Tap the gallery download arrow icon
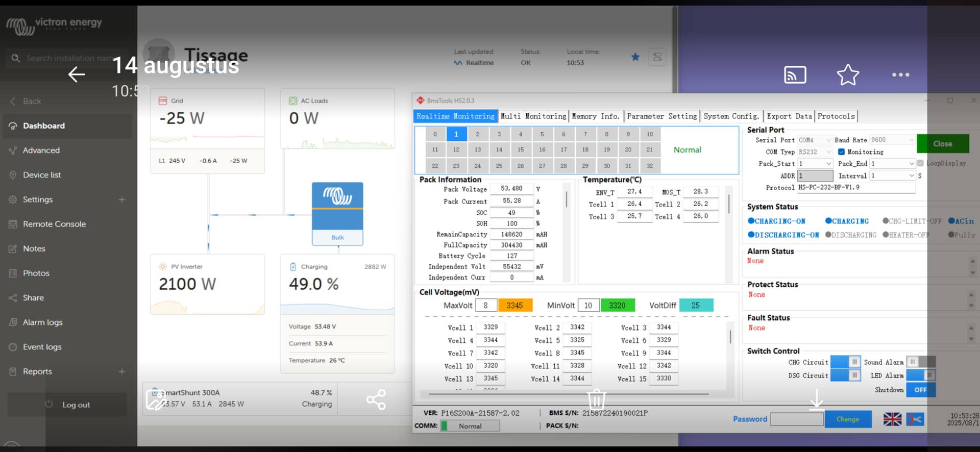980x452 pixels. click(x=817, y=399)
